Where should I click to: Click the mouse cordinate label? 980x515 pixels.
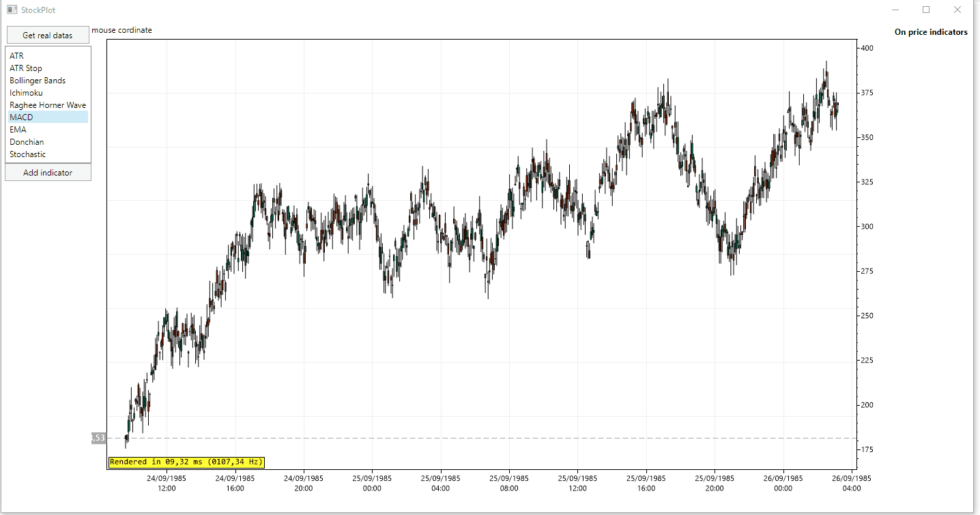click(121, 30)
